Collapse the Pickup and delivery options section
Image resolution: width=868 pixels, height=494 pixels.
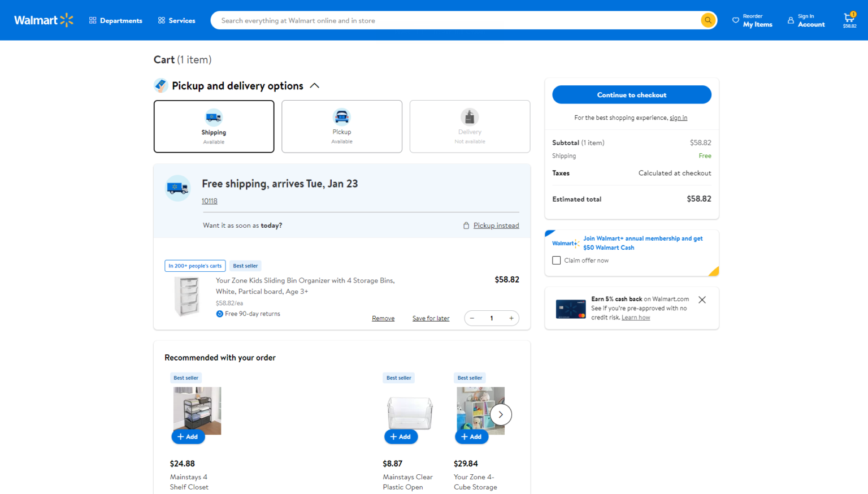(x=315, y=85)
